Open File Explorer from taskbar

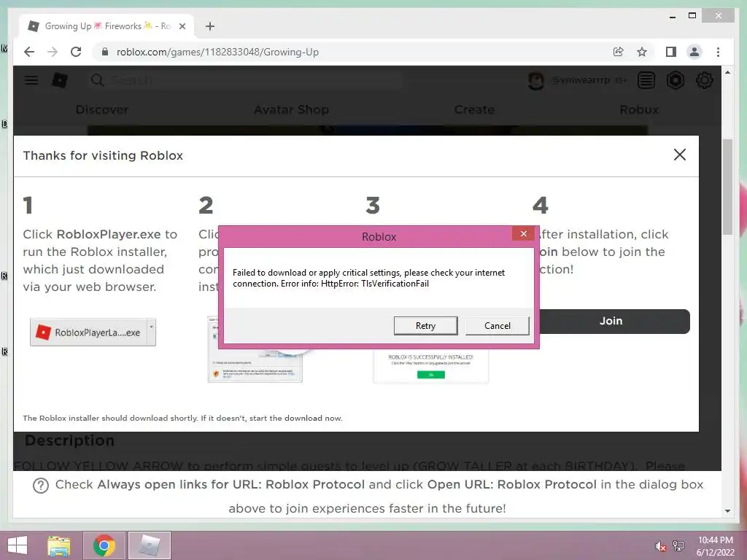59,545
